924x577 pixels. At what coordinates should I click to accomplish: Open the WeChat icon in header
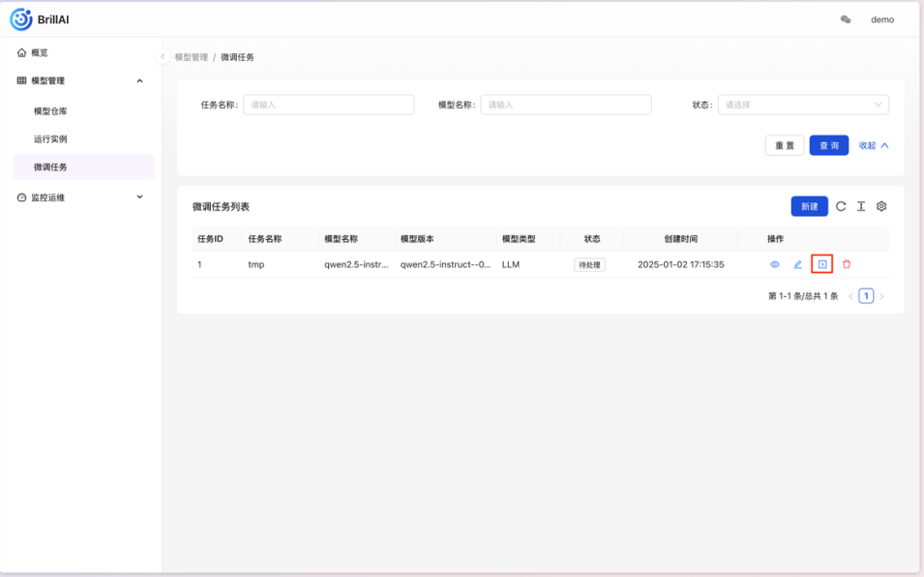coord(846,19)
